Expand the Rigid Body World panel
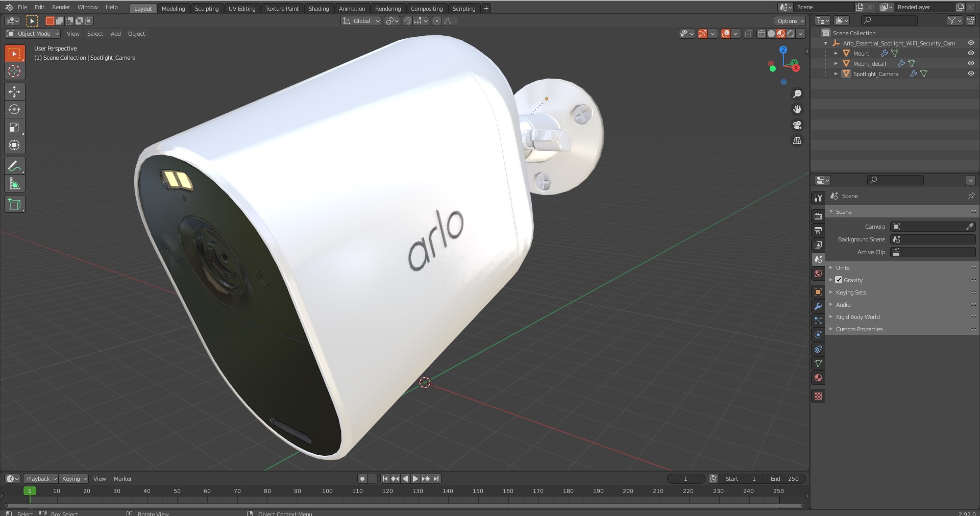The image size is (980, 516). coord(857,317)
